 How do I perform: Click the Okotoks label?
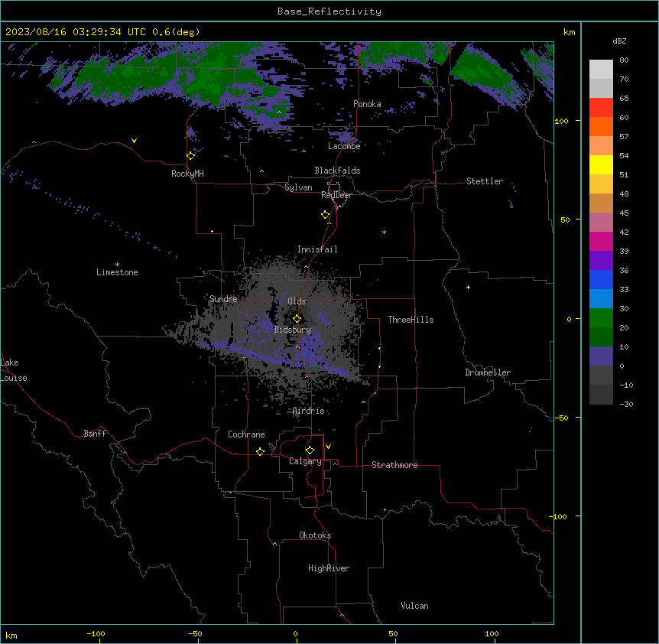[315, 535]
